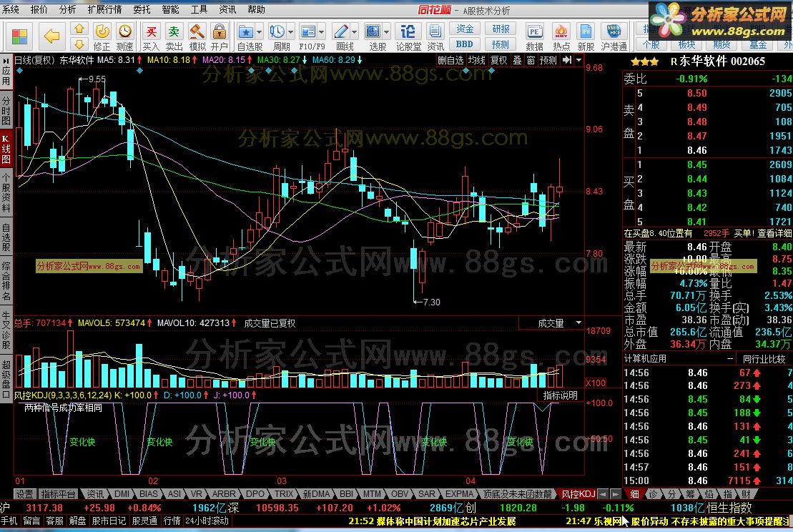The height and width of the screenshot is (532, 793).
Task: Open the 模拟 simulated trading gavel icon
Action: coord(197,37)
